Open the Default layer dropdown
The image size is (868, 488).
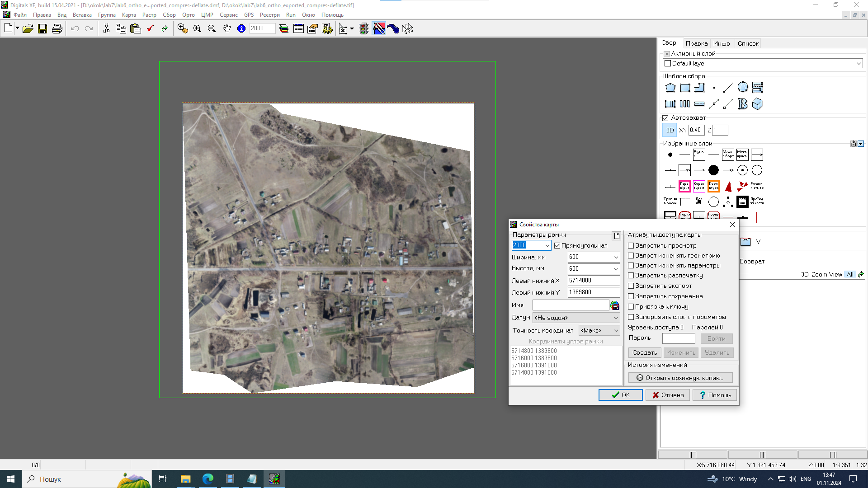[x=859, y=64]
